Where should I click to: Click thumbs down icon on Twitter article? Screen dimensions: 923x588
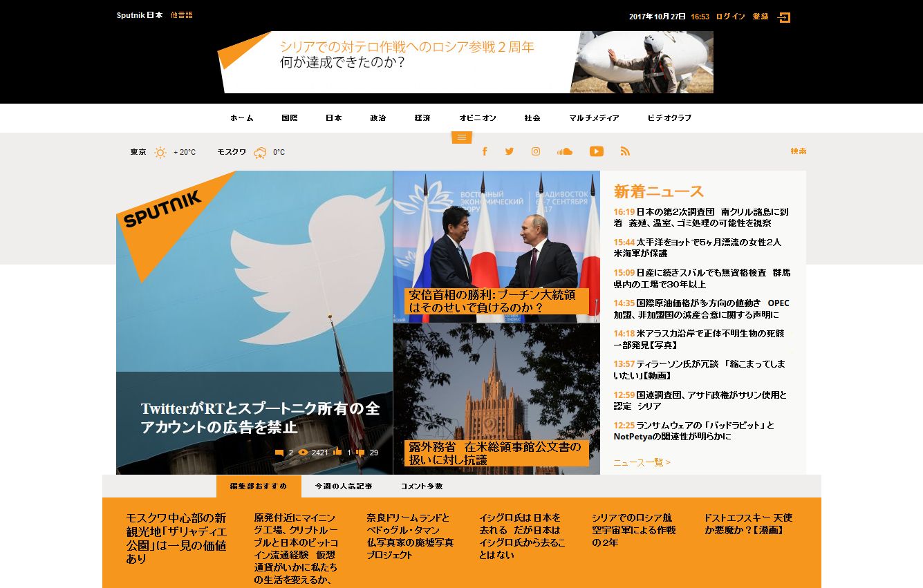[x=360, y=453]
